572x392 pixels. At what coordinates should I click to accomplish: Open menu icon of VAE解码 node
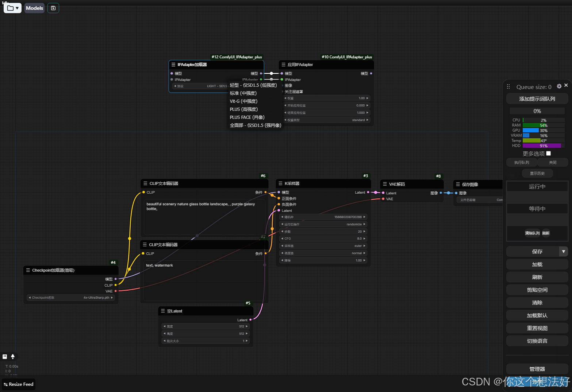click(385, 184)
